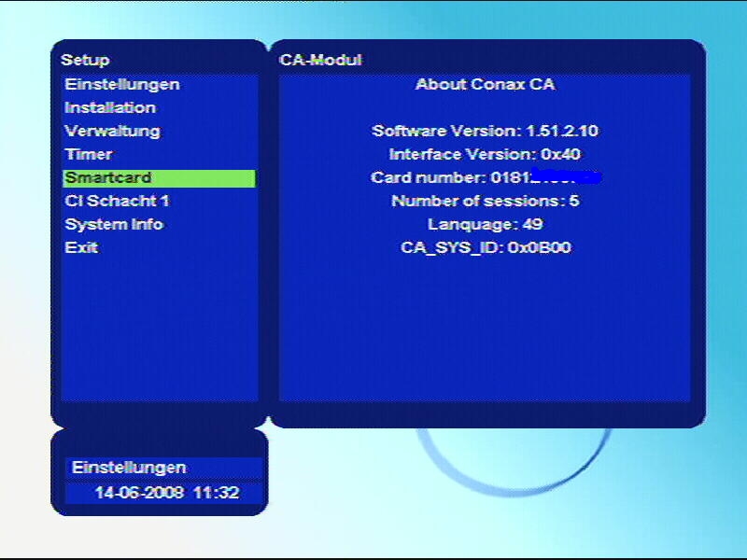The image size is (747, 560).
Task: Open the System Info menu item
Action: pyautogui.click(x=114, y=224)
